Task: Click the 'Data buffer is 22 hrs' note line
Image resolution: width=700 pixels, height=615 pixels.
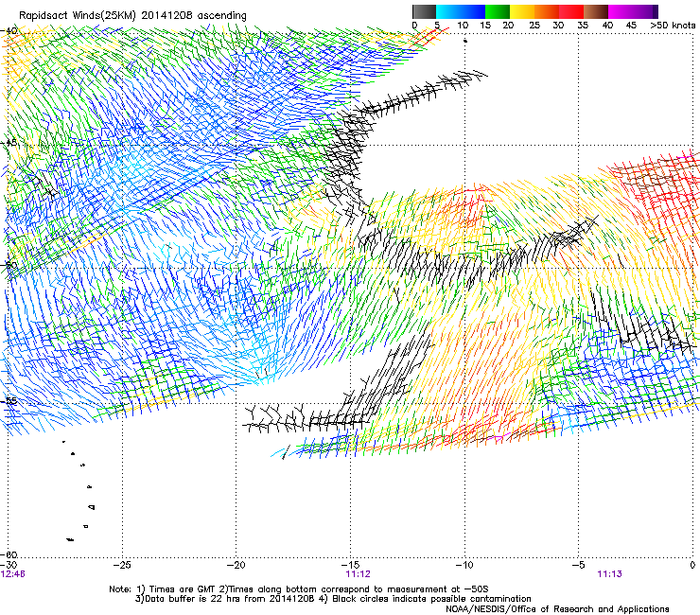Action: click(333, 599)
